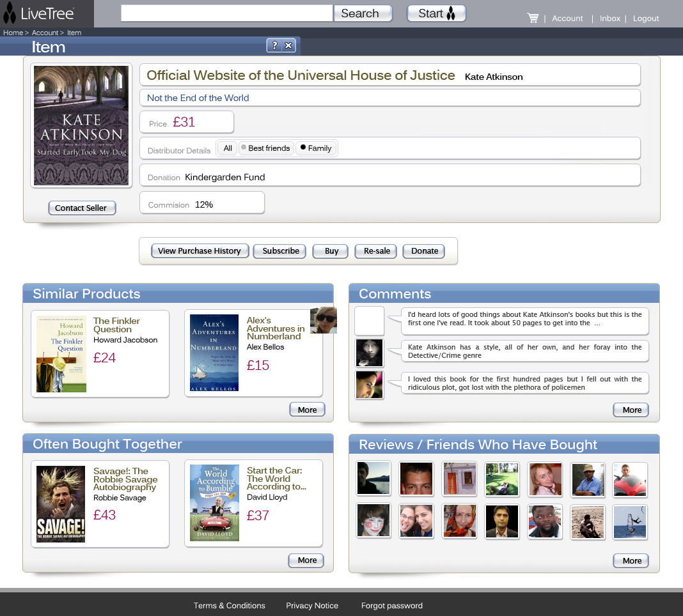
Task: Click Terms & Conditions footer link
Action: [229, 606]
